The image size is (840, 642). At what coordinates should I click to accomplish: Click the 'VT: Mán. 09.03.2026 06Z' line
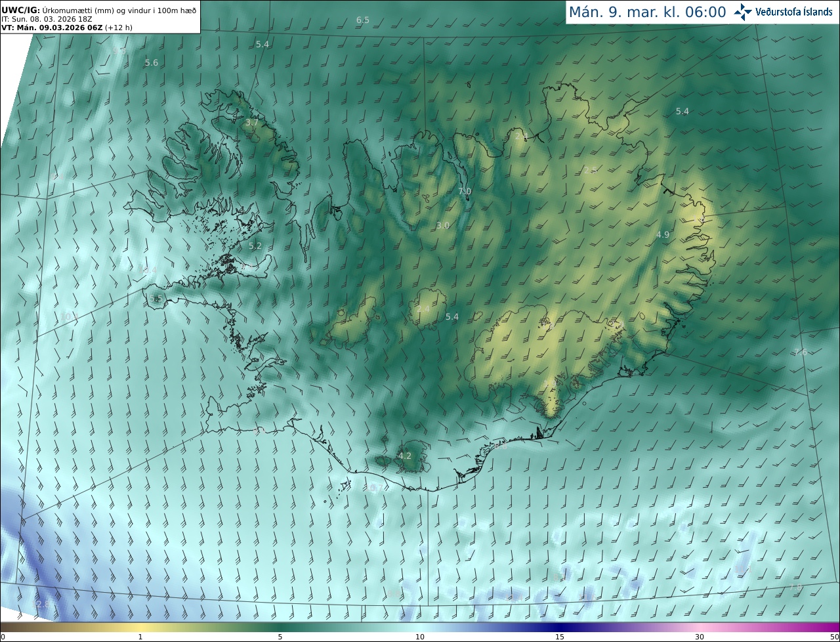click(67, 28)
